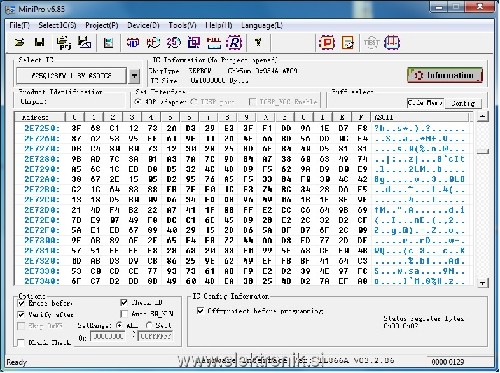The height and width of the screenshot is (373, 500).
Task: Click hex byte 21 in row 2E72D0
Action: coord(76,210)
